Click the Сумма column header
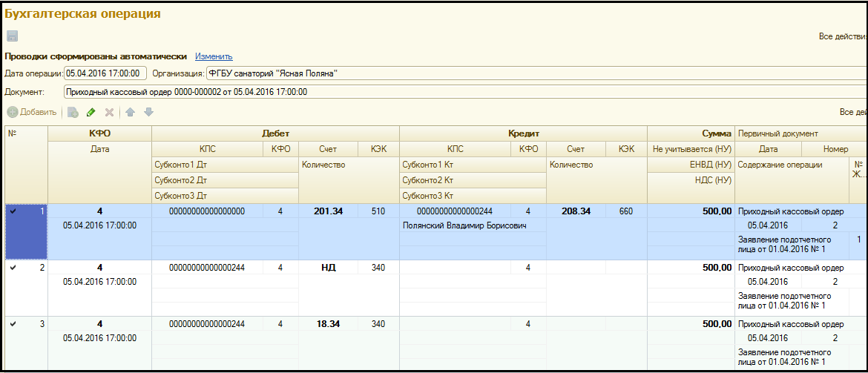868x373 pixels. (691, 133)
